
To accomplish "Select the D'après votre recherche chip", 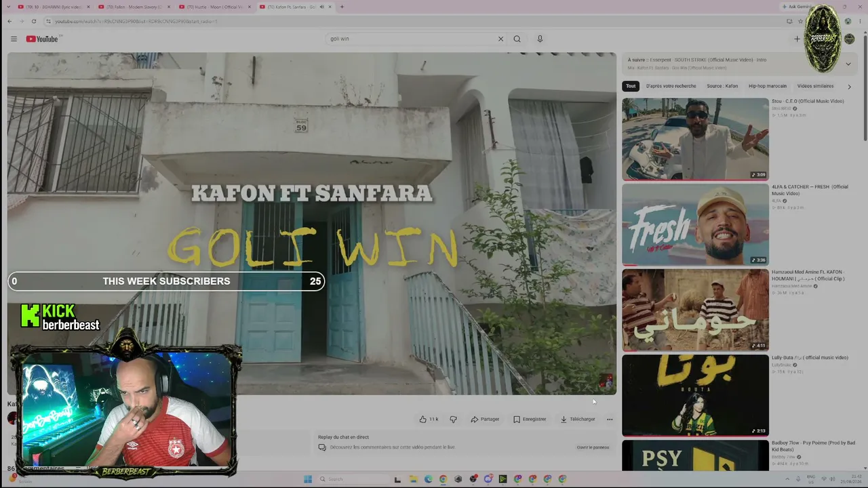I will click(x=671, y=86).
